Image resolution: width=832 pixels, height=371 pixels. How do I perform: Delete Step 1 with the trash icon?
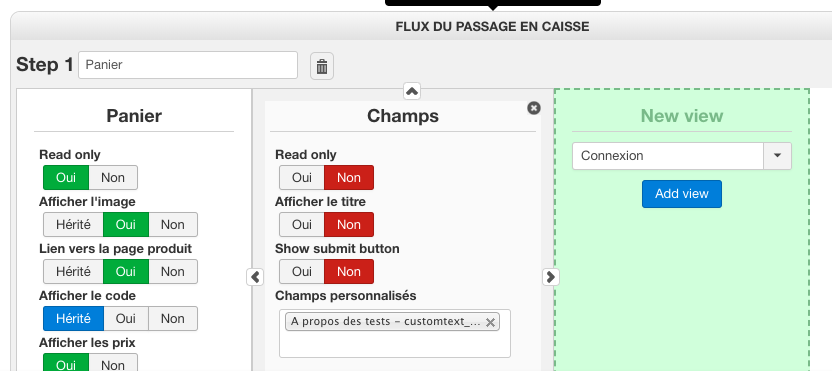pyautogui.click(x=322, y=66)
